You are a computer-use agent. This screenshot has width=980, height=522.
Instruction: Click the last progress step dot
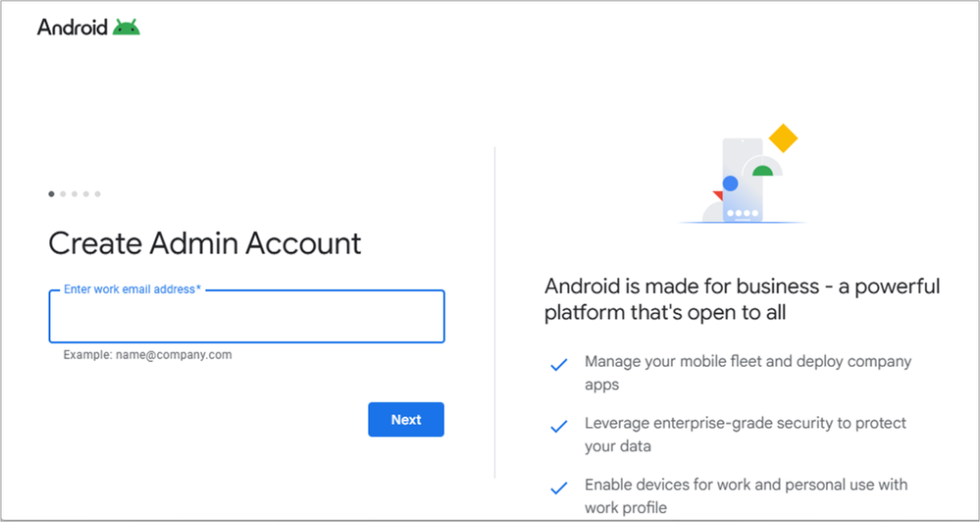click(97, 194)
